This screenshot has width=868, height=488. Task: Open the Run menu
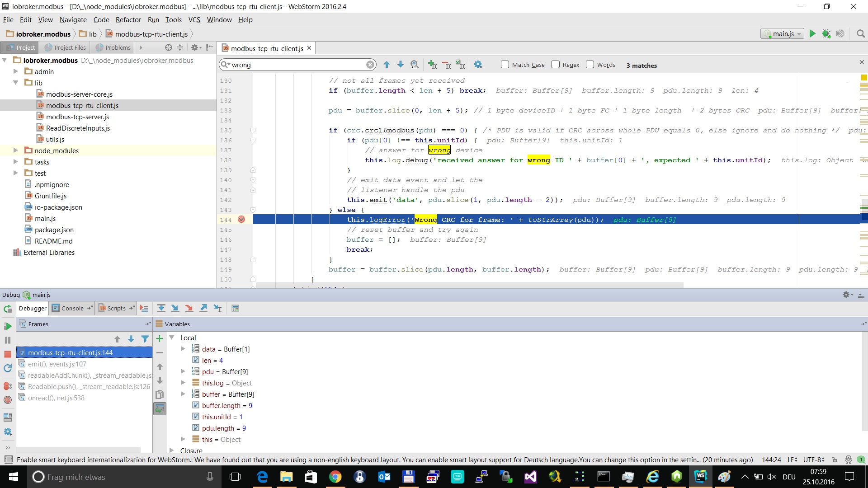click(x=153, y=20)
